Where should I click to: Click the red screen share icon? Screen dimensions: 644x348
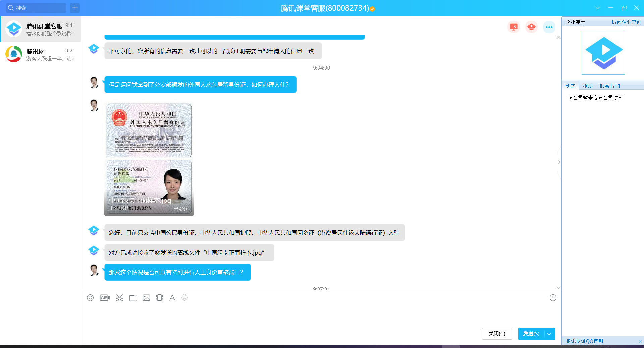tap(514, 27)
